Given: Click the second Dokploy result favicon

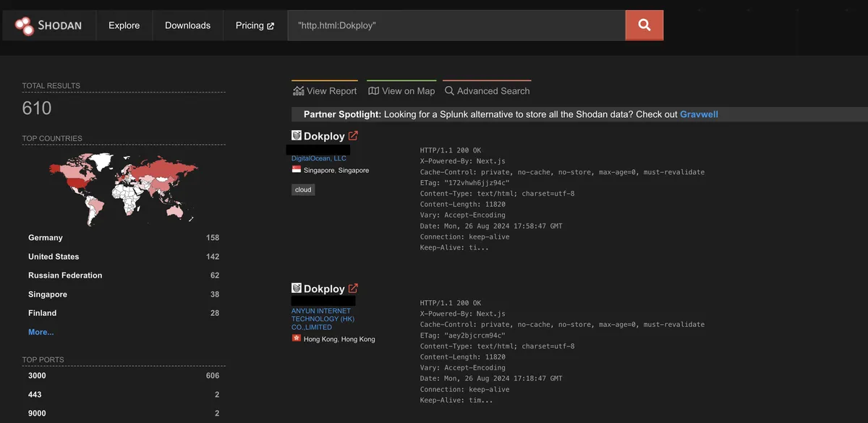Looking at the screenshot, I should 297,288.
